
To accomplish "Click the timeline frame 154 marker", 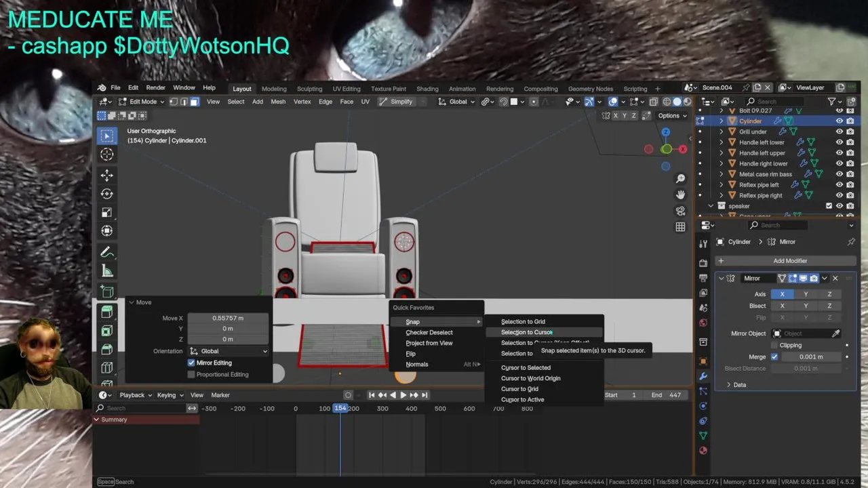I will (340, 408).
